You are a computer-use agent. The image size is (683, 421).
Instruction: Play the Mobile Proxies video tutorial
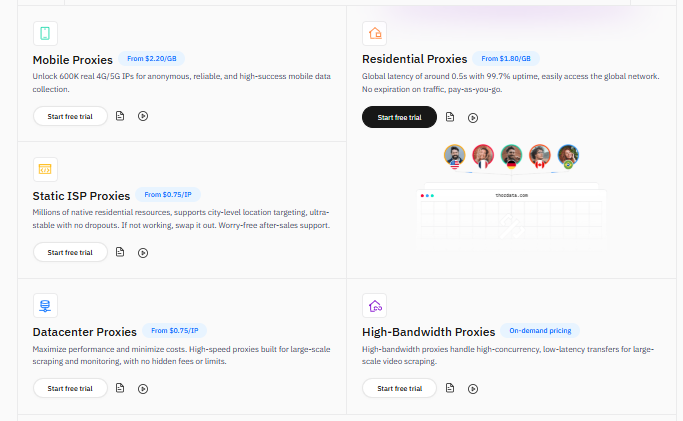tap(144, 116)
